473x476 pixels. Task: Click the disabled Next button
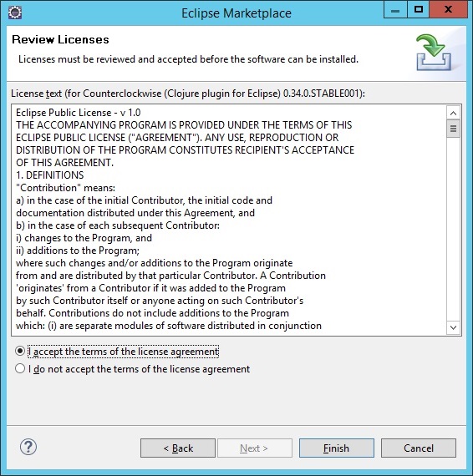(x=254, y=448)
